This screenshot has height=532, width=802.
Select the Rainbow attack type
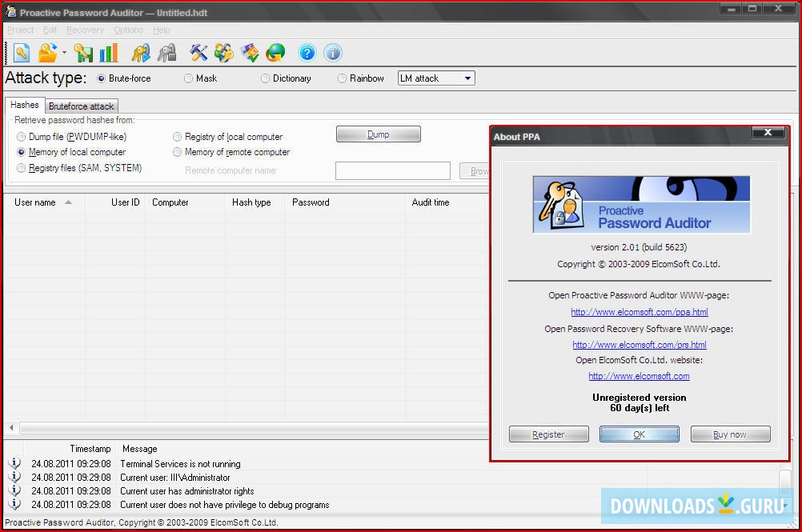point(361,78)
